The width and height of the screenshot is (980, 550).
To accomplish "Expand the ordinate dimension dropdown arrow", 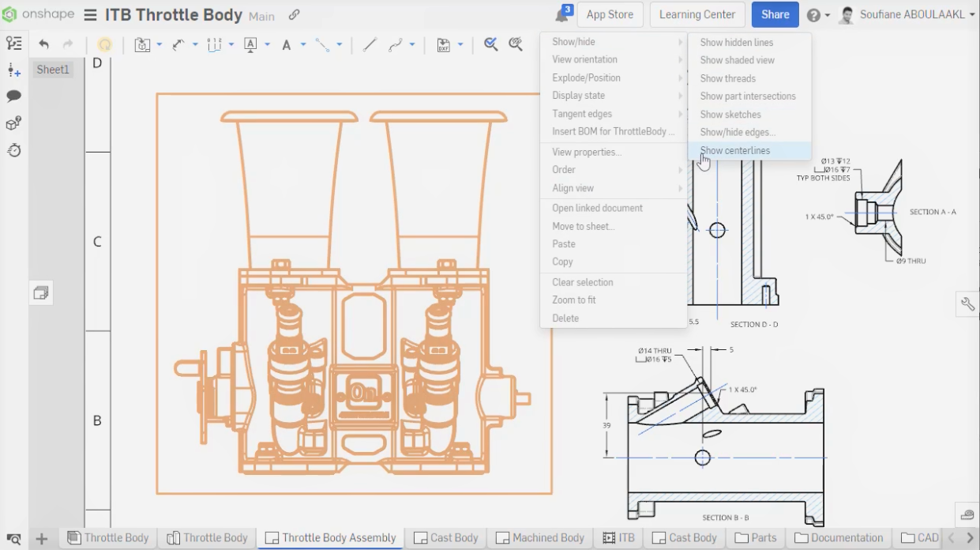I will point(231,45).
